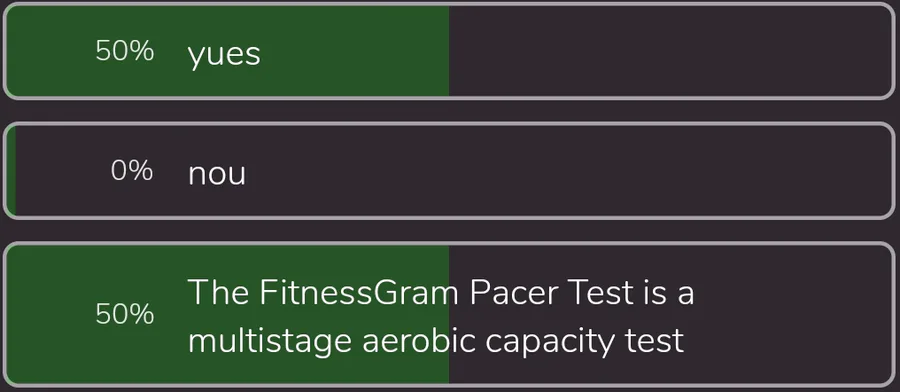Click the "multistage aerobic capacity test" line

(436, 341)
